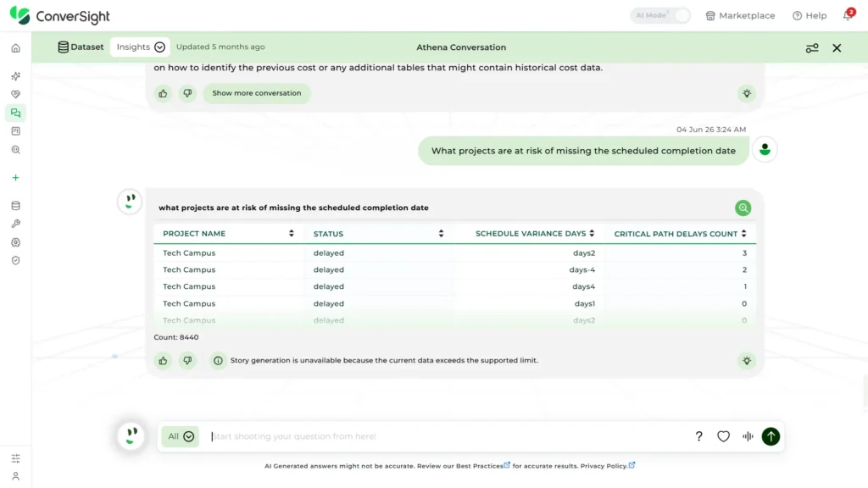Image resolution: width=868 pixels, height=488 pixels.
Task: Click the user question message bubble
Action: click(x=583, y=151)
